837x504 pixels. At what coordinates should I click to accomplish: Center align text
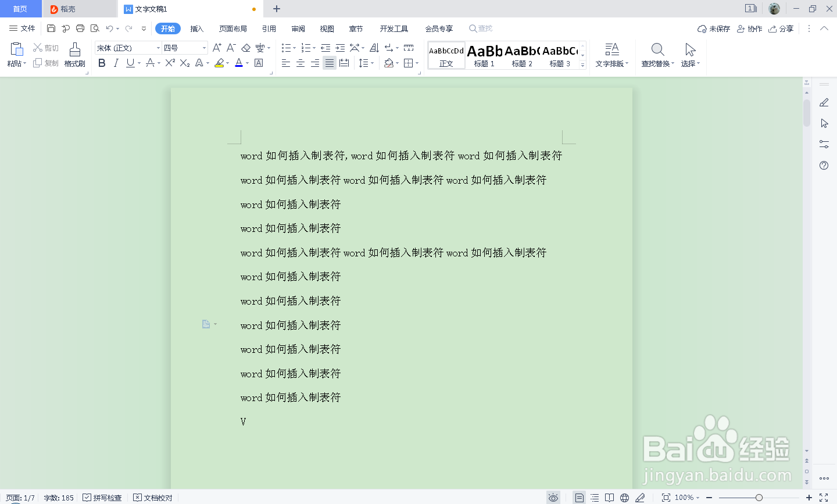(301, 63)
